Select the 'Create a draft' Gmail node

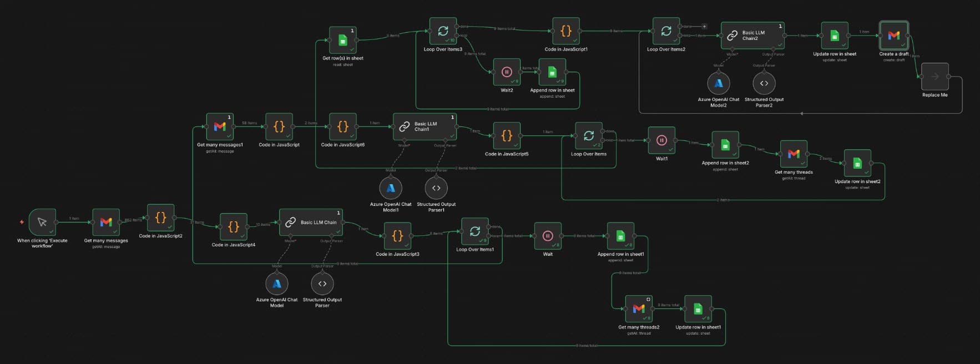tap(894, 36)
